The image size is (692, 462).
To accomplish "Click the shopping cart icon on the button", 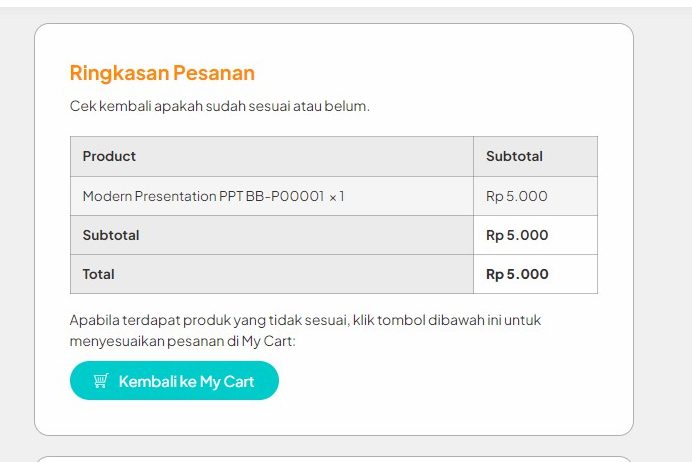I will coord(100,381).
